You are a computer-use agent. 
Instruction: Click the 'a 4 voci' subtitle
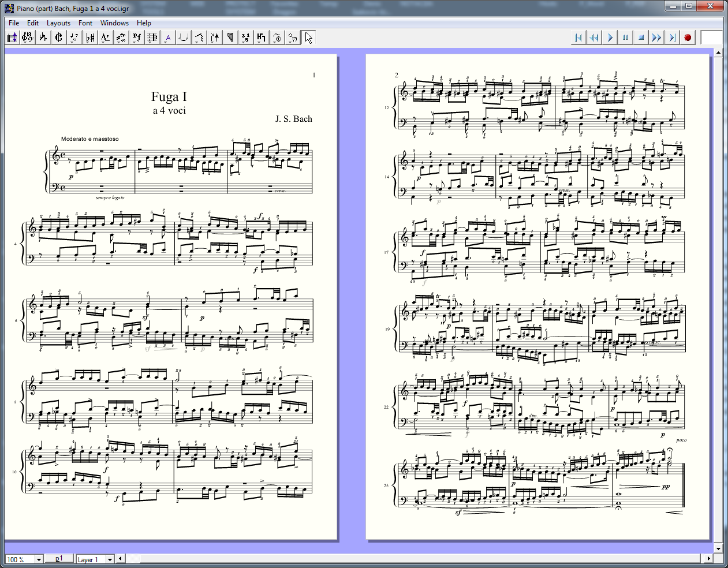[x=169, y=110]
